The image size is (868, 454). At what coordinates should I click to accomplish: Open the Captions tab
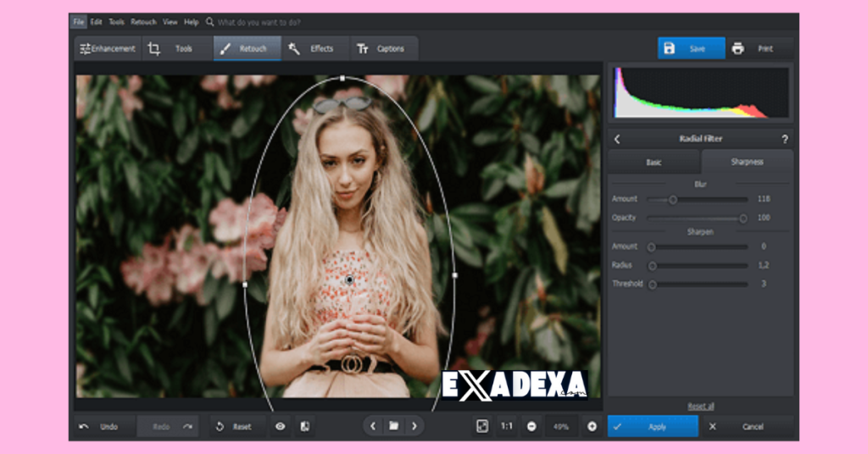(x=383, y=48)
